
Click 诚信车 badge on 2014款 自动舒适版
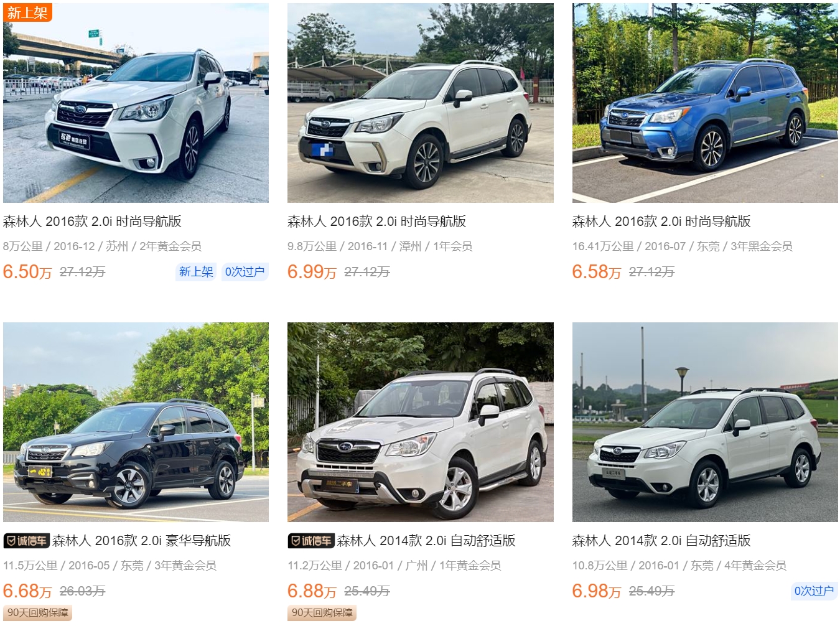pyautogui.click(x=311, y=541)
